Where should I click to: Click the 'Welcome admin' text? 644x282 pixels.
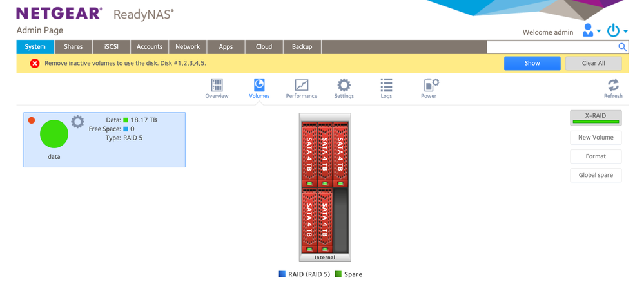tap(548, 32)
